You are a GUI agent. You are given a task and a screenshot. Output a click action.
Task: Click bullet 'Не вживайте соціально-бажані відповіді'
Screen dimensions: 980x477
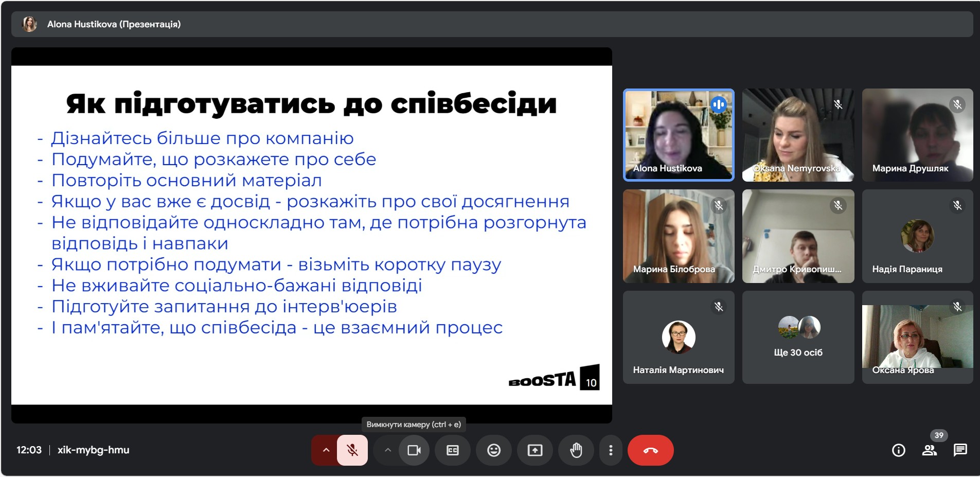pos(237,286)
